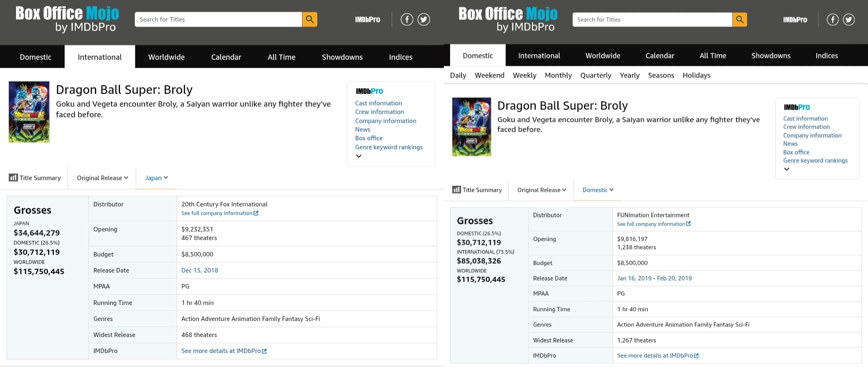Open the Domestic region dropdown on the right page

click(598, 190)
